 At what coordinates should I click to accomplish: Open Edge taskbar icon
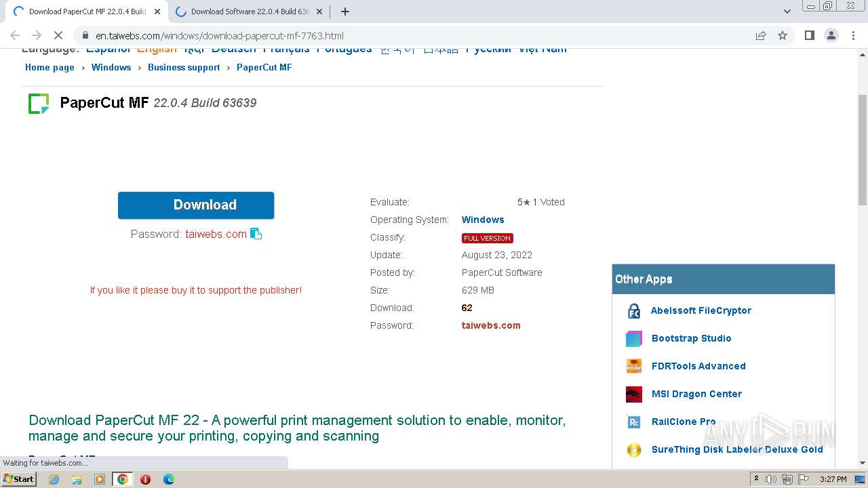pyautogui.click(x=168, y=479)
